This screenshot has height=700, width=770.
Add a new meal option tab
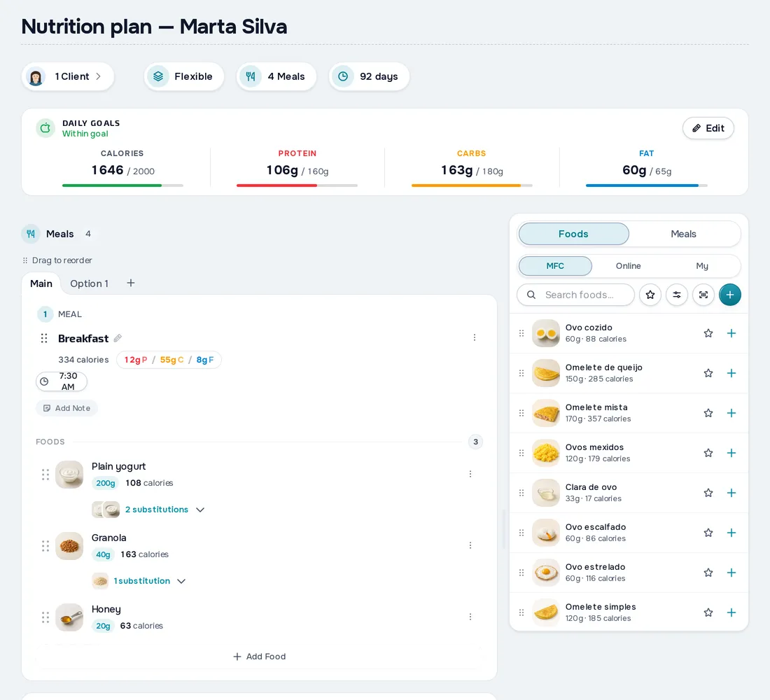coord(131,283)
